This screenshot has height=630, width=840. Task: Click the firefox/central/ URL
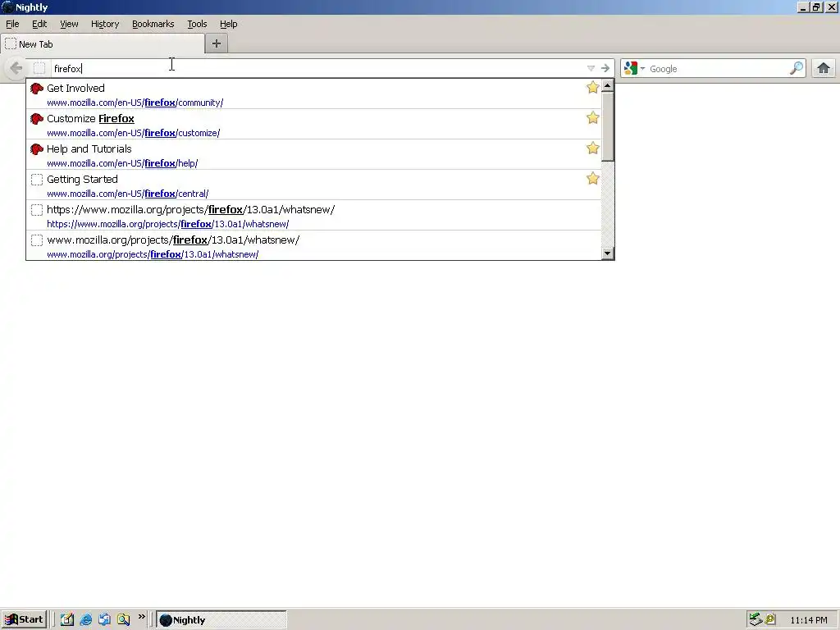[x=127, y=194]
